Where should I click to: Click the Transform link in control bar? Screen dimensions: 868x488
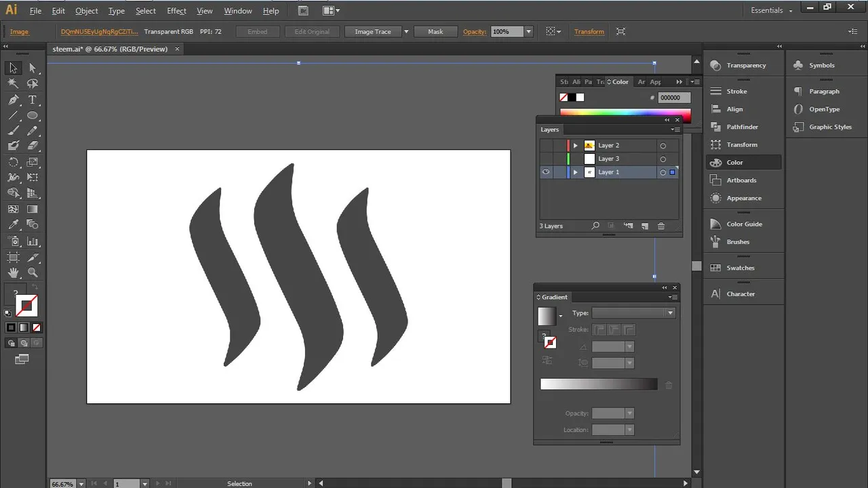pyautogui.click(x=589, y=32)
